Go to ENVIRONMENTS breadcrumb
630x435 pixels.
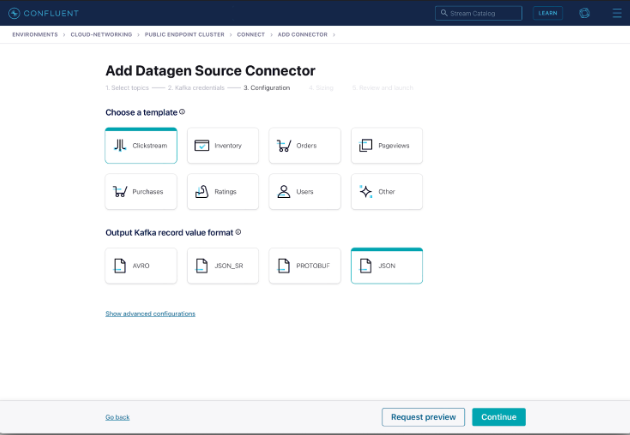(x=35, y=35)
